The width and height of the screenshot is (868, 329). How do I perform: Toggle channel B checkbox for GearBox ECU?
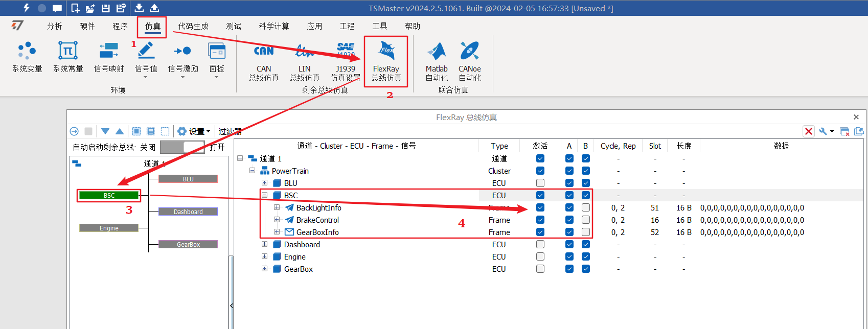(586, 269)
